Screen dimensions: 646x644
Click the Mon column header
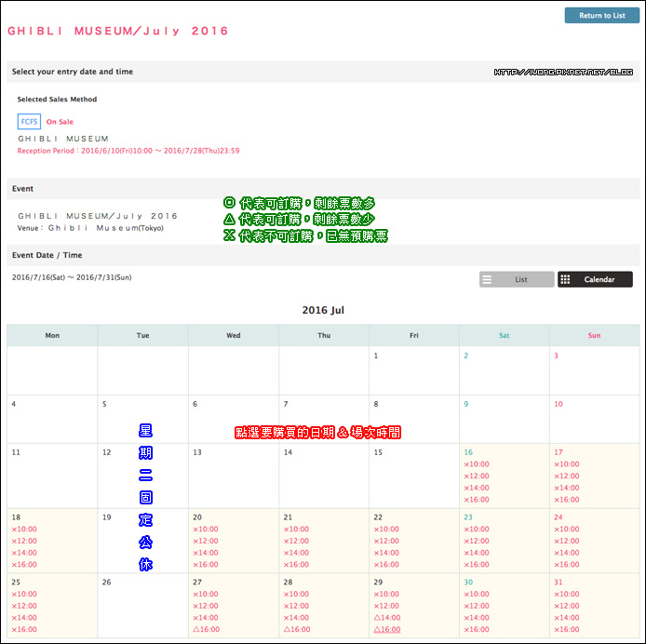pos(52,335)
